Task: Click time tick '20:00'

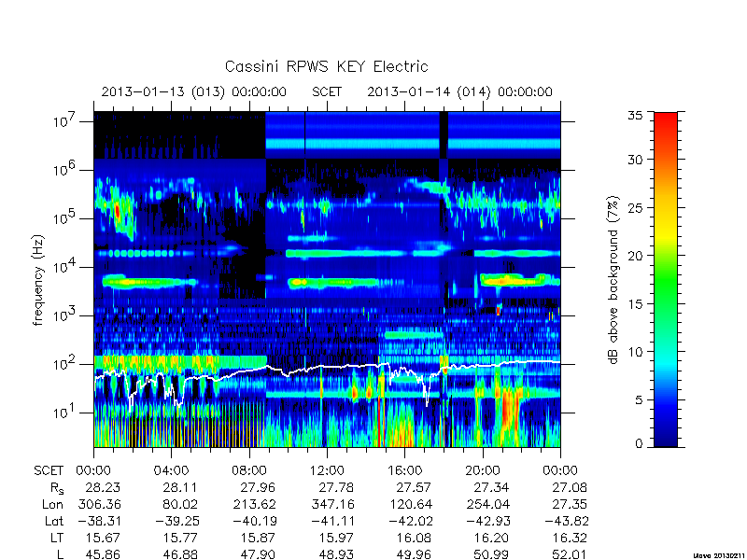Action: coord(483,471)
